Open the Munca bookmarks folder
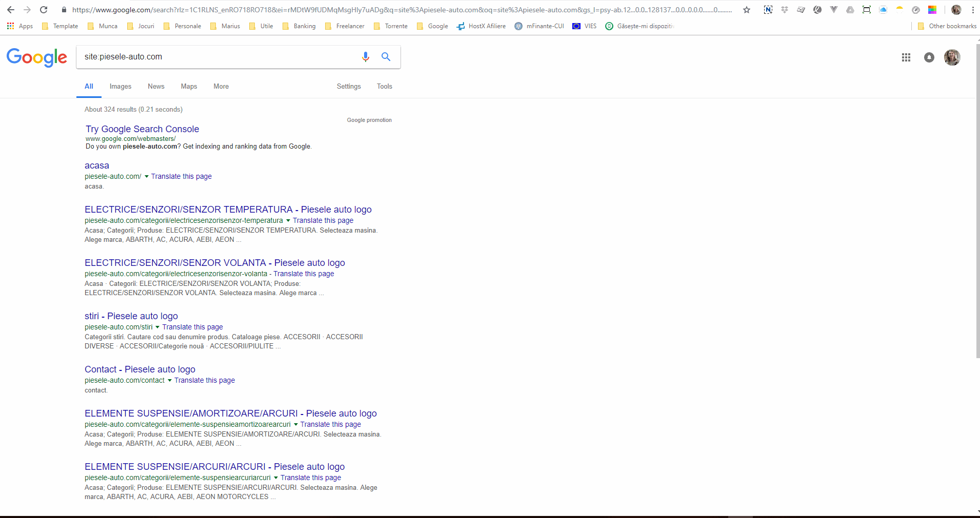The width and height of the screenshot is (980, 518). click(x=103, y=26)
